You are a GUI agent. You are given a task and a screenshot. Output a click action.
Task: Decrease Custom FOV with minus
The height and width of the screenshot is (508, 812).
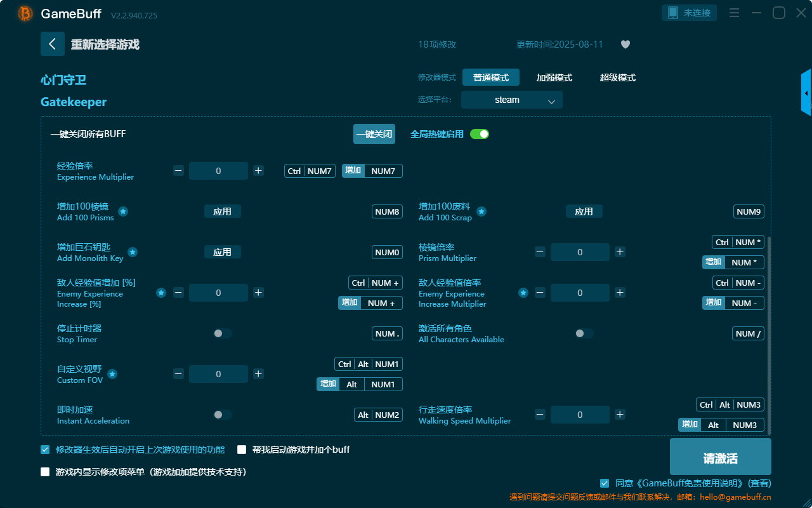[179, 374]
